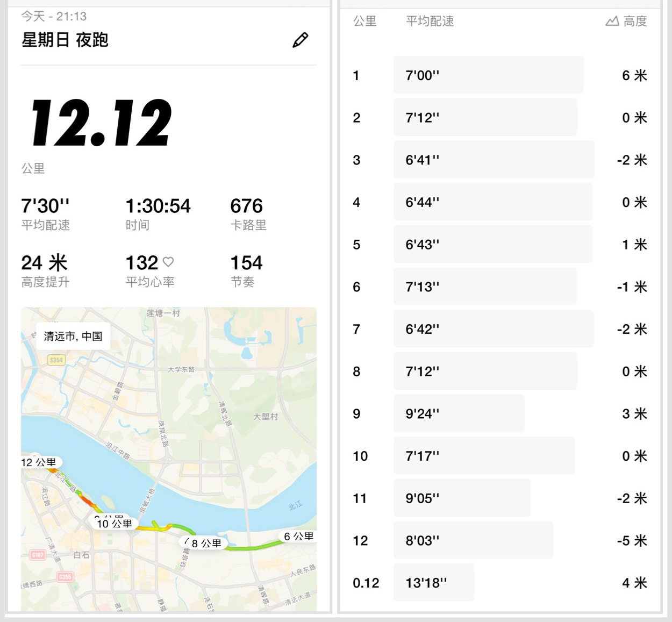Click the heart icon beside average heart rate
This screenshot has width=672, height=622.
pyautogui.click(x=168, y=262)
